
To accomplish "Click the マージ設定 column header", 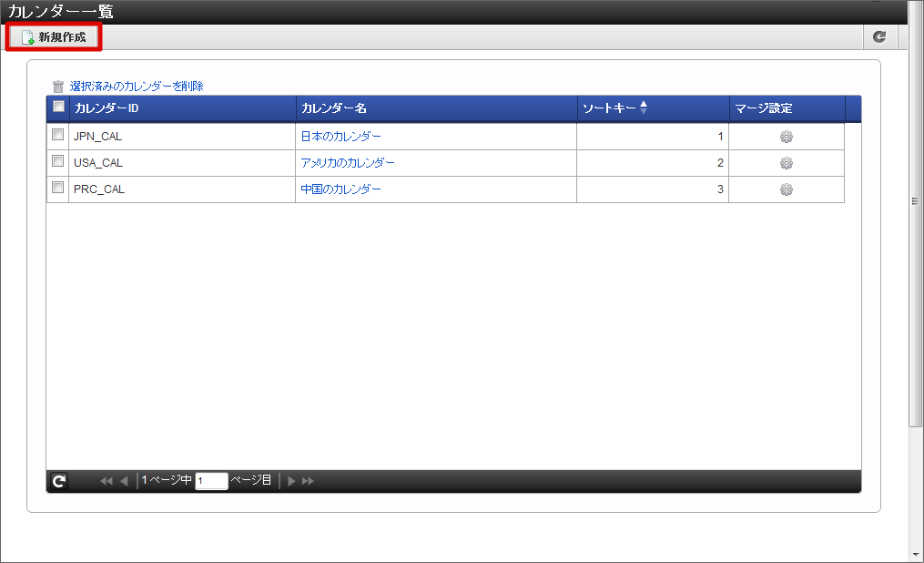I will tap(787, 108).
